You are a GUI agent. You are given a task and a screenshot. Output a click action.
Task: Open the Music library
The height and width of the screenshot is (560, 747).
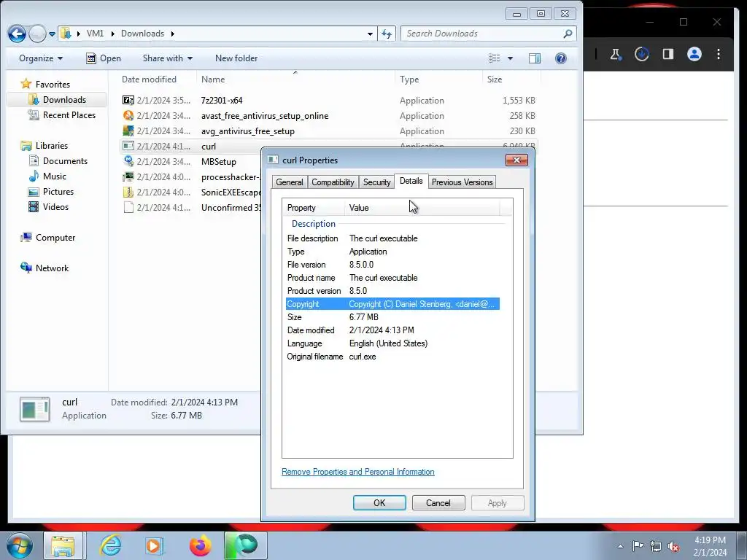(x=54, y=176)
